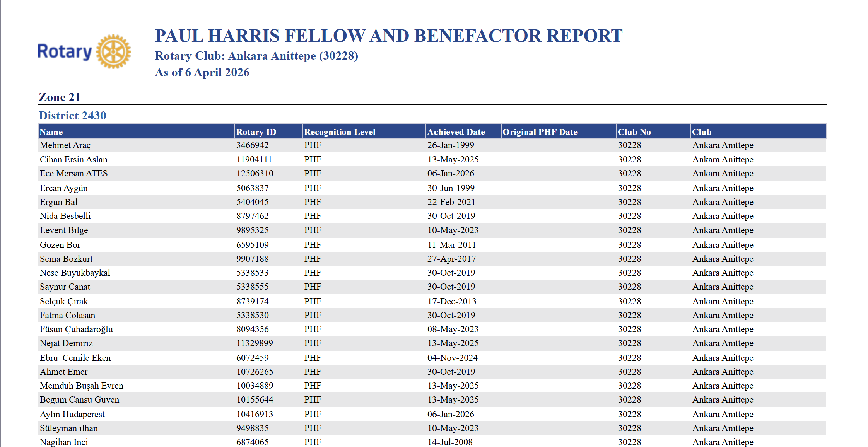Screen dimensions: 868x447
Task: Click the 'As of 6 April 2026' date
Action: (202, 72)
